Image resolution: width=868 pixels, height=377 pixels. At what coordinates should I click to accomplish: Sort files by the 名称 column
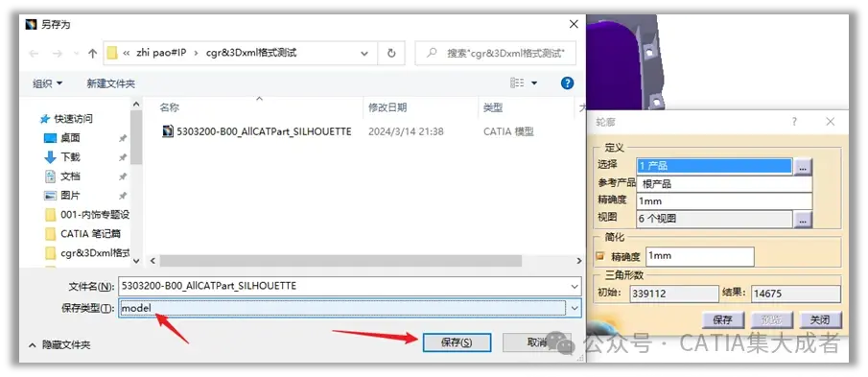tap(170, 107)
